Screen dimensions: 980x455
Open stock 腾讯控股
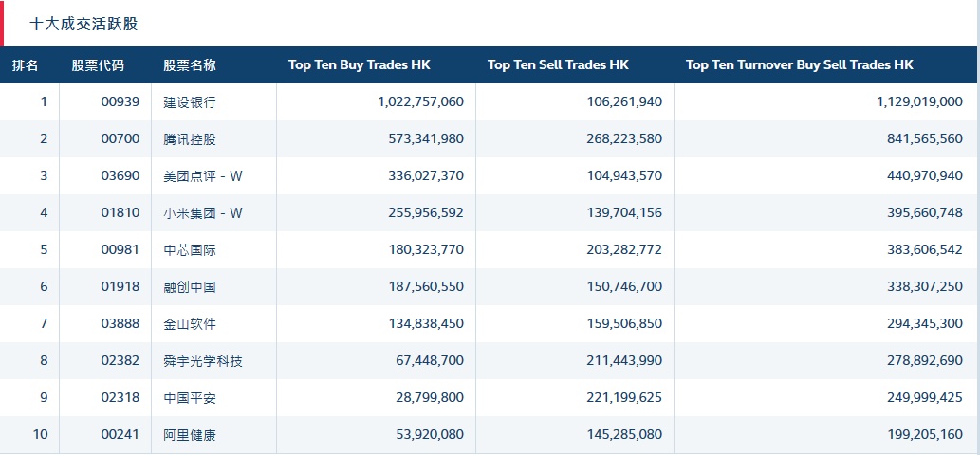tap(190, 139)
